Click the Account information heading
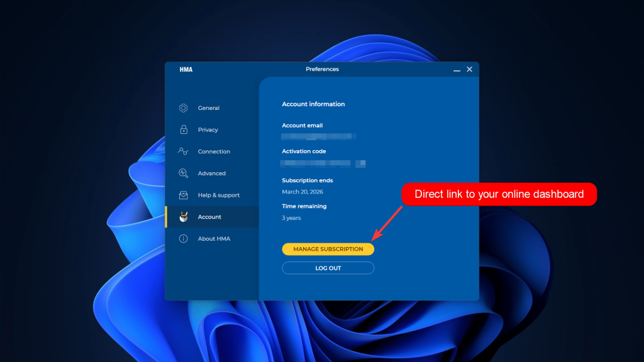644x362 pixels. tap(313, 104)
